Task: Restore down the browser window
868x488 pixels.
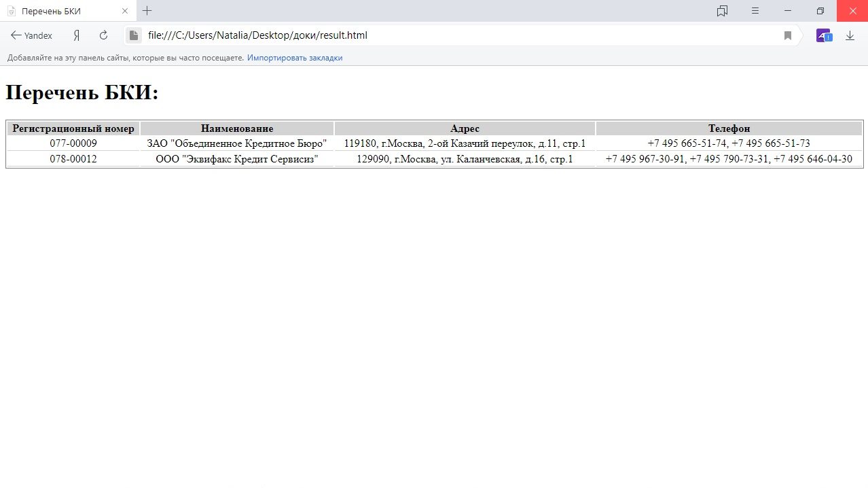Action: click(820, 11)
